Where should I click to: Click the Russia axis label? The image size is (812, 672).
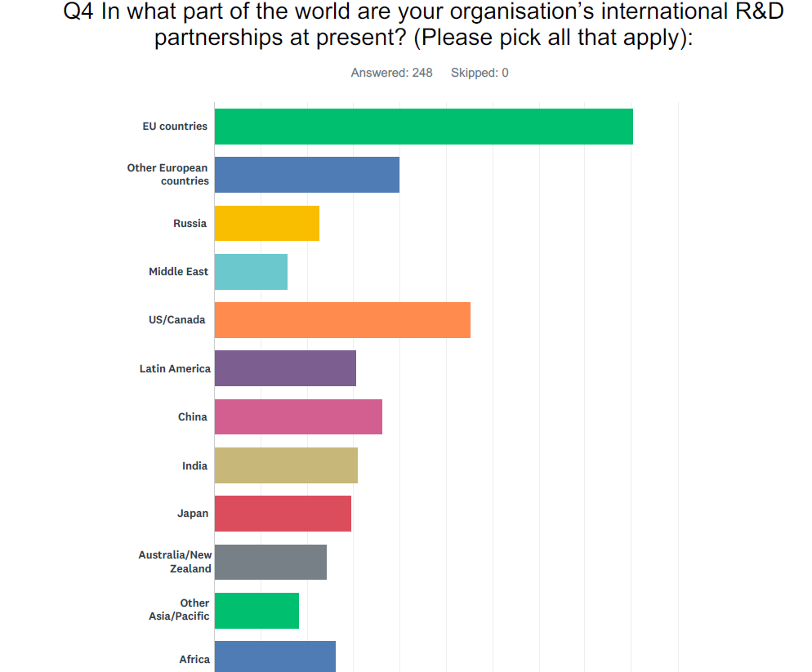[x=190, y=223]
